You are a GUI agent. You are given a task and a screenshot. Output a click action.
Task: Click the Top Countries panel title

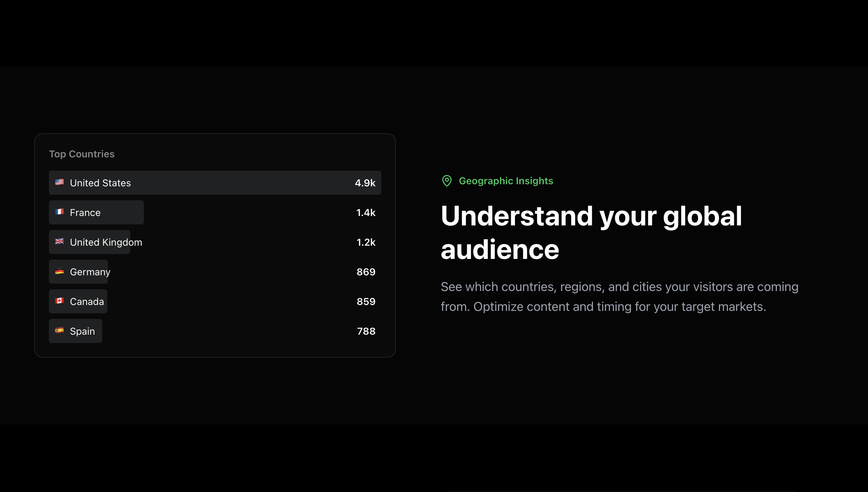pos(82,154)
